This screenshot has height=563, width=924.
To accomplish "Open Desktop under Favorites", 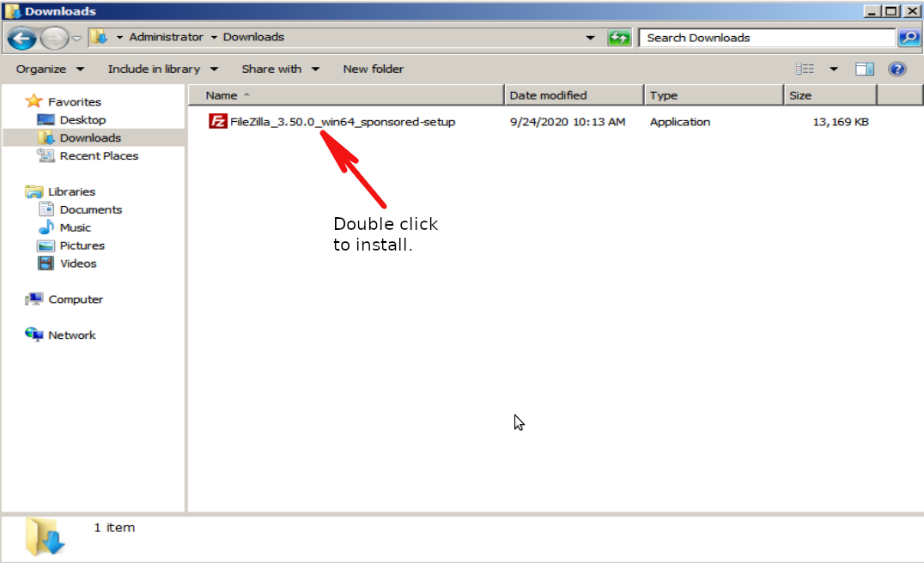I will pyautogui.click(x=82, y=120).
